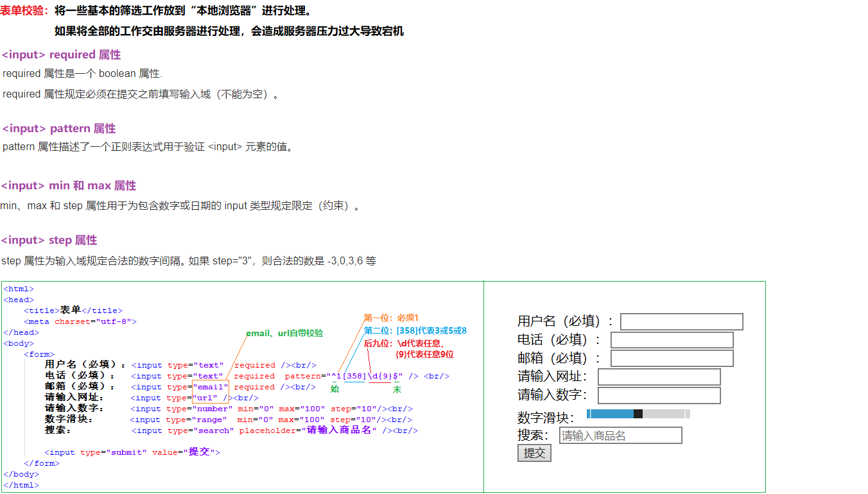868x494 pixels.
Task: Click the dark handle on the 数字滑块 slider
Action: pyautogui.click(x=638, y=414)
